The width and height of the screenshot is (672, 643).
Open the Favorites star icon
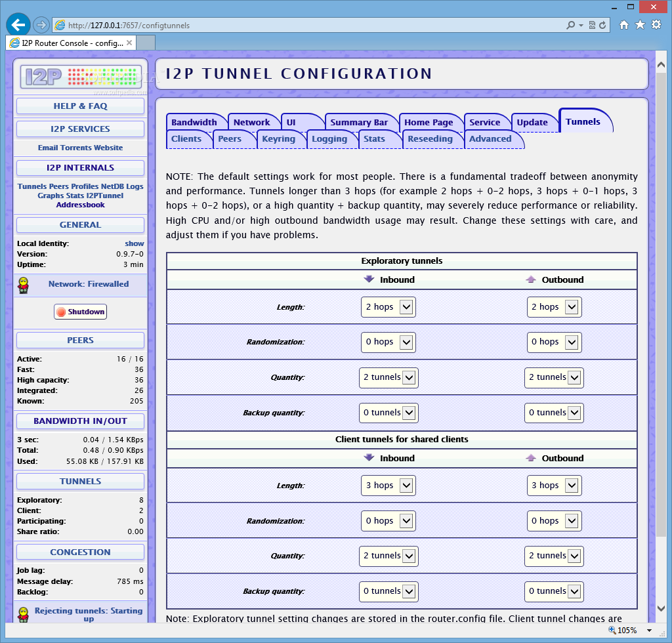point(640,24)
